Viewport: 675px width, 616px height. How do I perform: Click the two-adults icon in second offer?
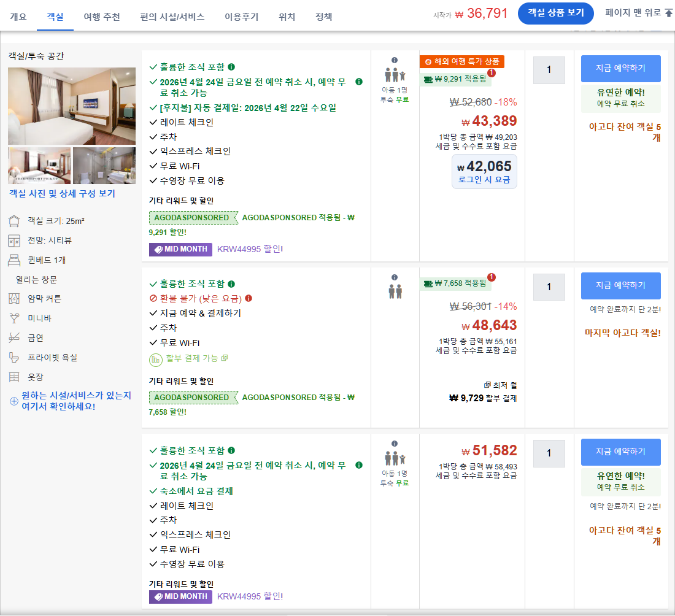pos(395,291)
